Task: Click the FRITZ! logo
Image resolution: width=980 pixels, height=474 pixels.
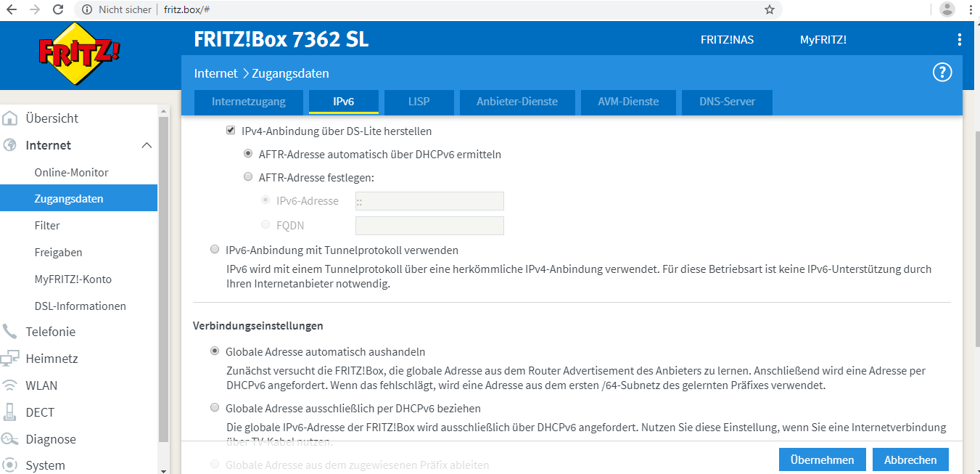Action: [79, 52]
